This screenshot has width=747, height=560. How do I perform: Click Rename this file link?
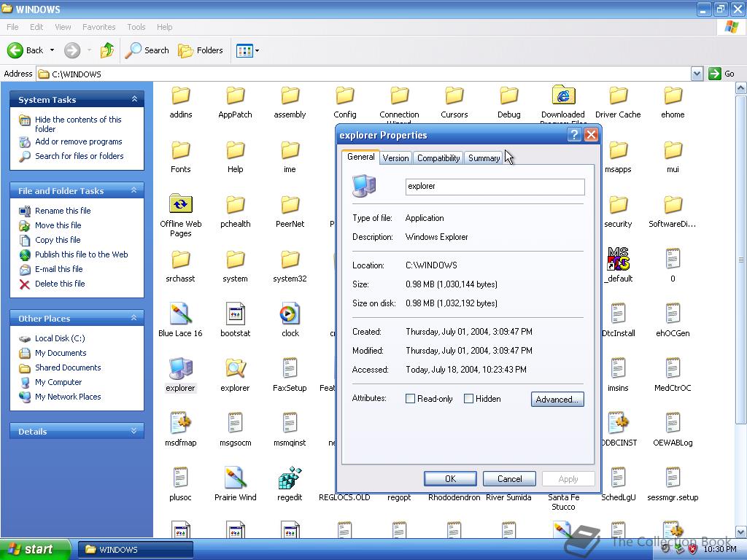[x=63, y=211]
